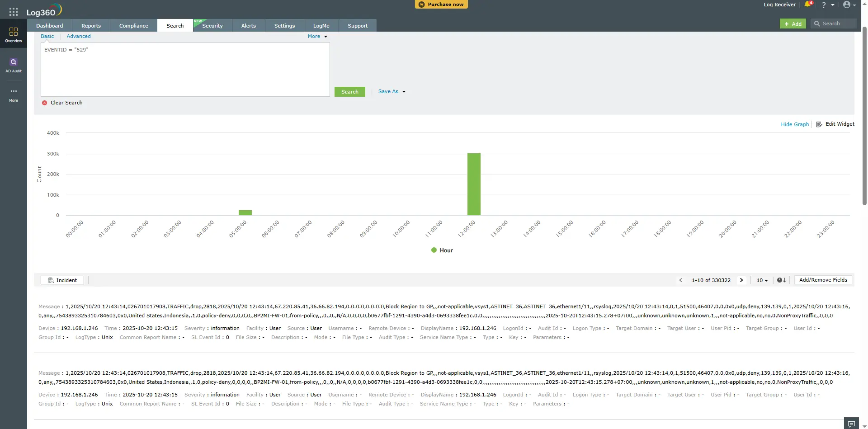Click inside the EVENTID query text box

(185, 70)
